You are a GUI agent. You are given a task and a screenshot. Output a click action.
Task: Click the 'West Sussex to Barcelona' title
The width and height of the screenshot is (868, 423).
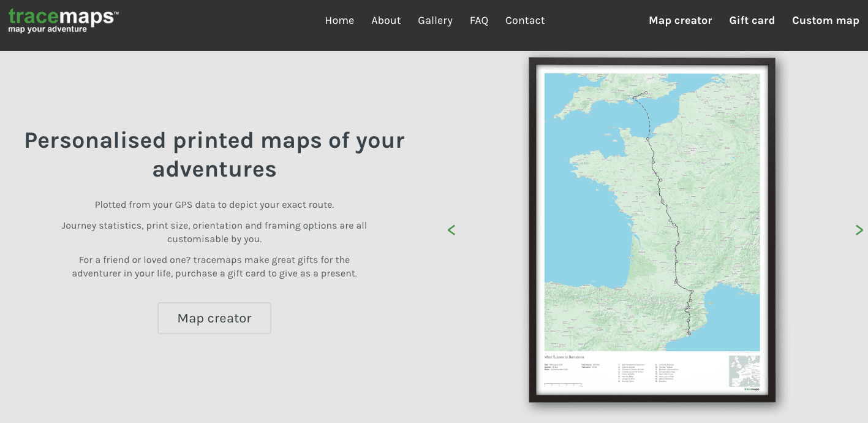(x=564, y=356)
